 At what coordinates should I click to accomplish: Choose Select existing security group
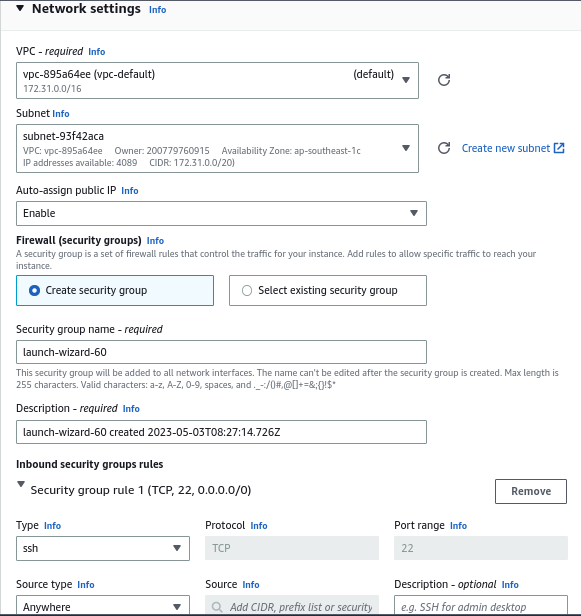click(x=328, y=290)
